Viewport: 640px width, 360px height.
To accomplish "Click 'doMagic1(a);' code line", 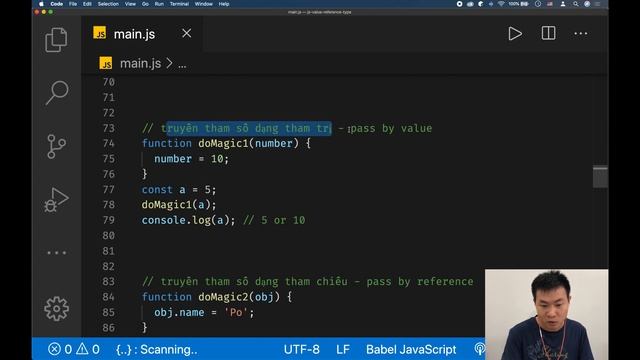I will (179, 205).
